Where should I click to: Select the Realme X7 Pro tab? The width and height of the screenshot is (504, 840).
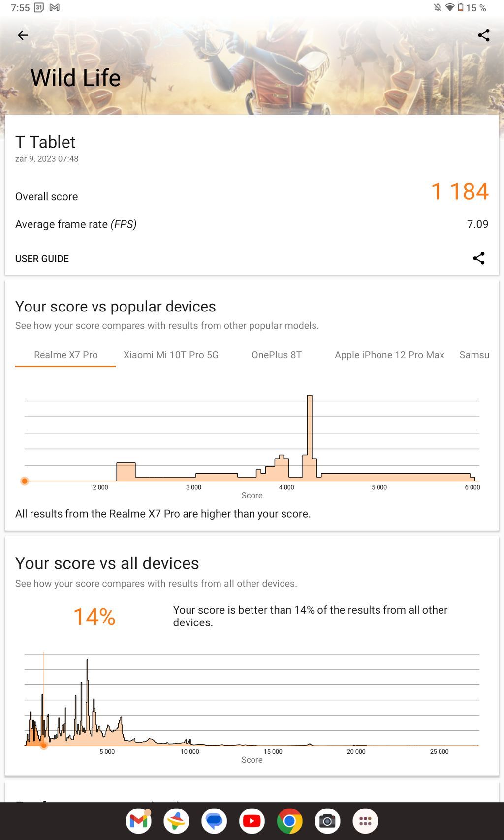tap(65, 355)
